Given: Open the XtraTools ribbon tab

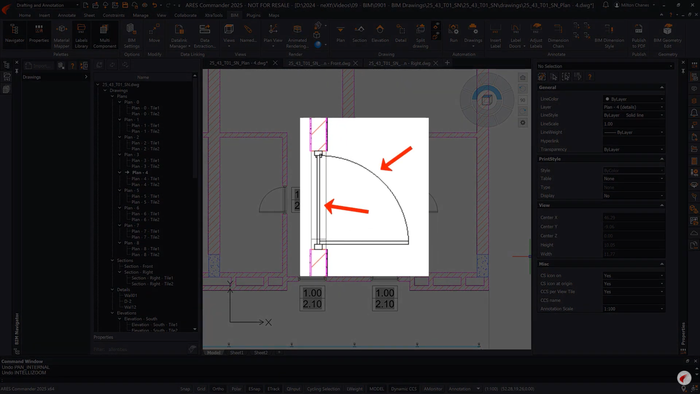Looking at the screenshot, I should [x=213, y=15].
